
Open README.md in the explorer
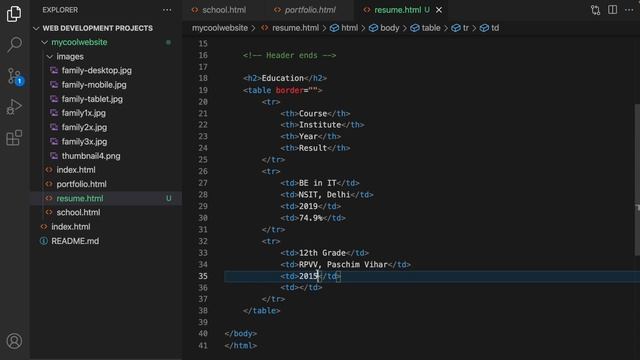[x=75, y=241]
